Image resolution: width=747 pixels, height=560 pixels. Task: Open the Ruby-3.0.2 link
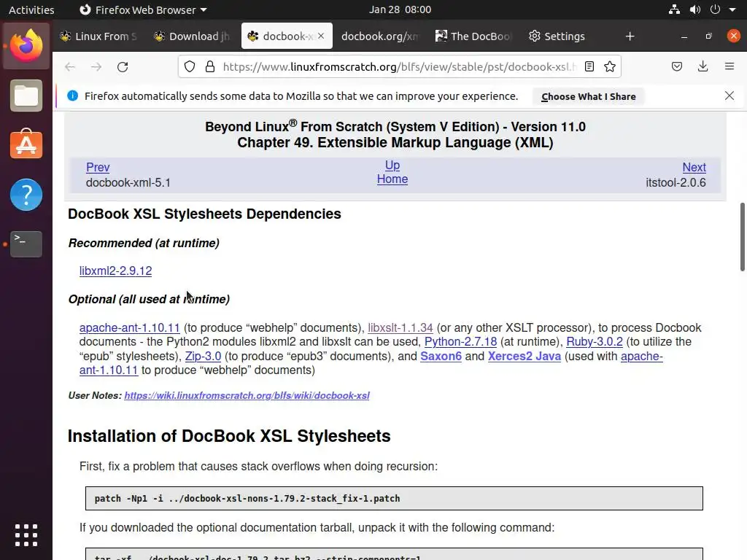[x=594, y=341]
